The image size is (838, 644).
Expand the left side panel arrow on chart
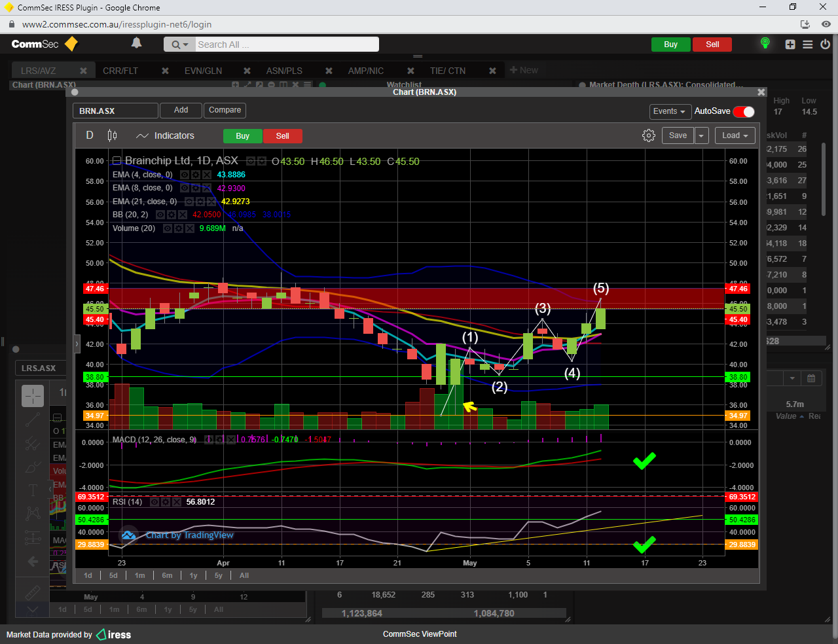coord(77,344)
